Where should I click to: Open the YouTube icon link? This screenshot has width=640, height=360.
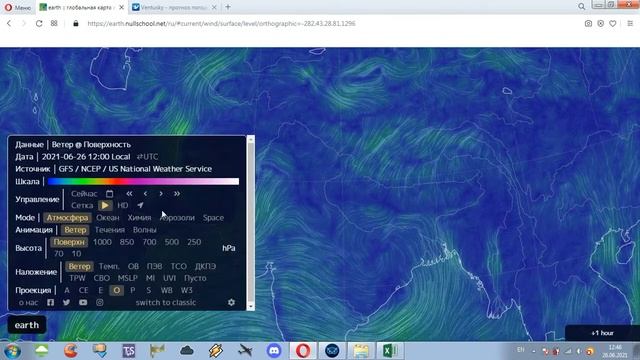83,302
